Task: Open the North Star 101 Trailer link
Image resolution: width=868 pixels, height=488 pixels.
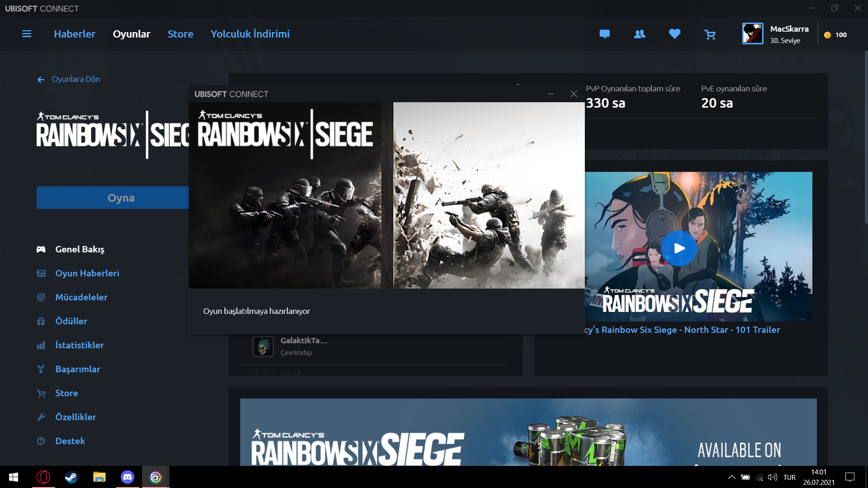Action: (682, 330)
